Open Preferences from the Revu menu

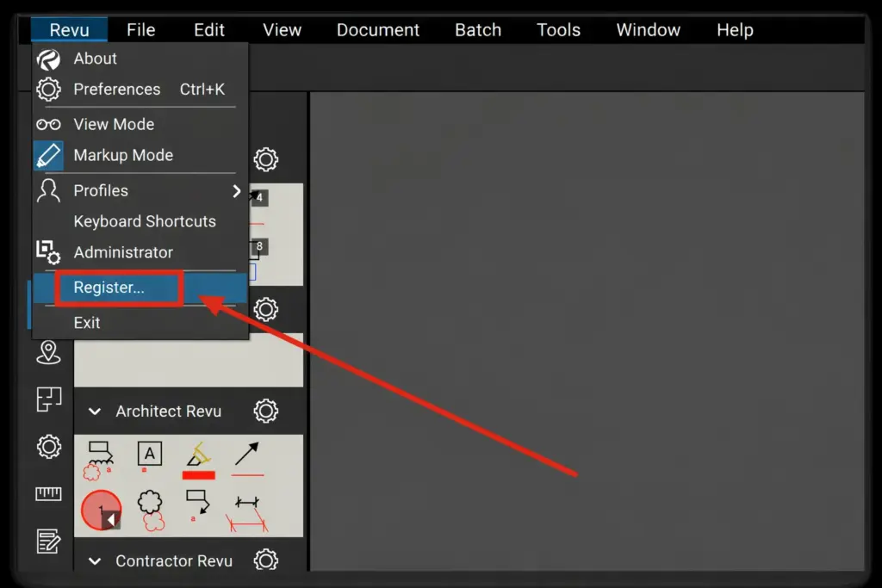pyautogui.click(x=117, y=89)
